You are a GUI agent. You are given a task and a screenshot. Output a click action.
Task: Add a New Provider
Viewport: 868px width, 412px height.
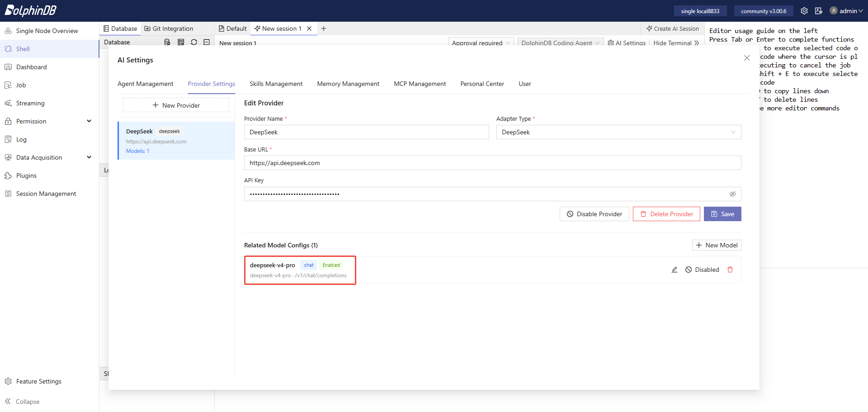176,105
